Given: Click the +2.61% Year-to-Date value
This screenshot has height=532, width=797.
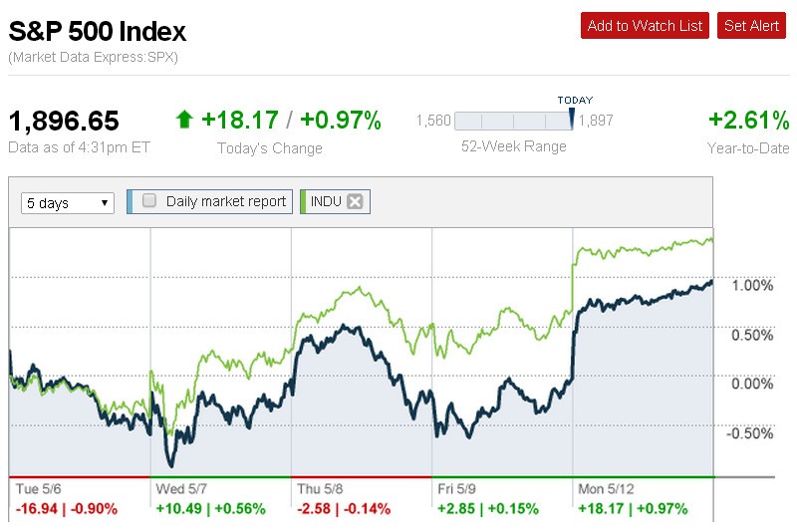Looking at the screenshot, I should pyautogui.click(x=748, y=121).
